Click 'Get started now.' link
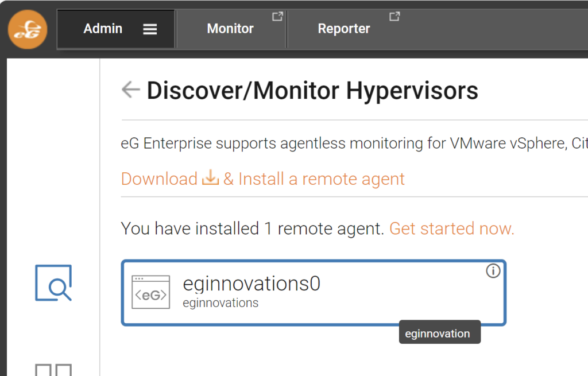This screenshot has height=376, width=588. point(452,228)
